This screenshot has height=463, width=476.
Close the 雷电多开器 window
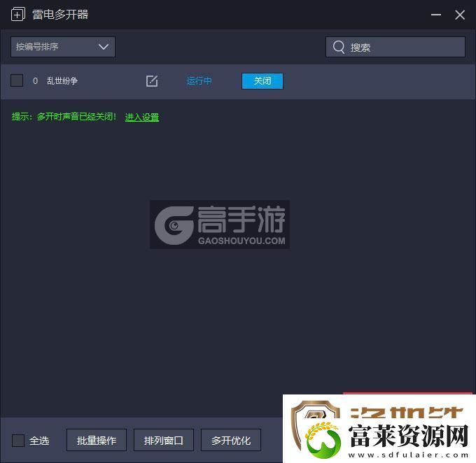[x=460, y=15]
